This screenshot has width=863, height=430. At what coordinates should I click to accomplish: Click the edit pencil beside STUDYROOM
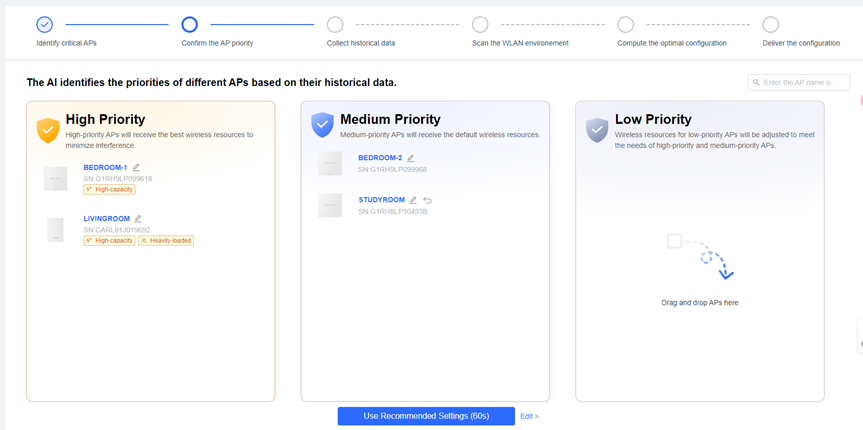(x=414, y=200)
